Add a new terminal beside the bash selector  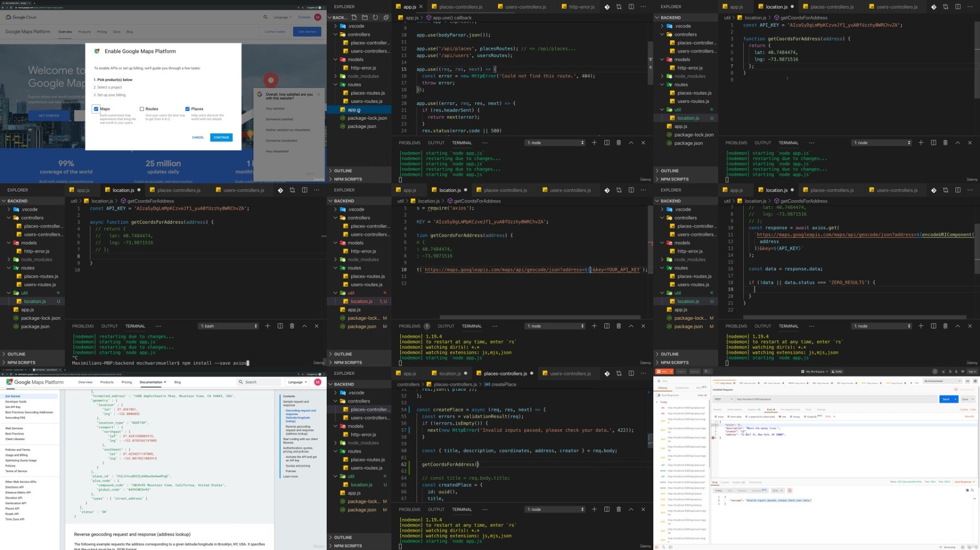(267, 326)
